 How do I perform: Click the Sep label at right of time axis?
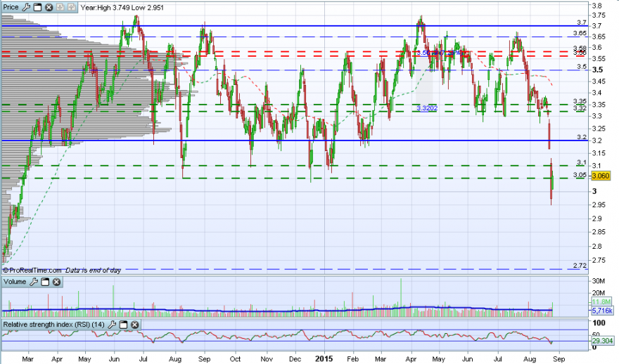tap(559, 359)
